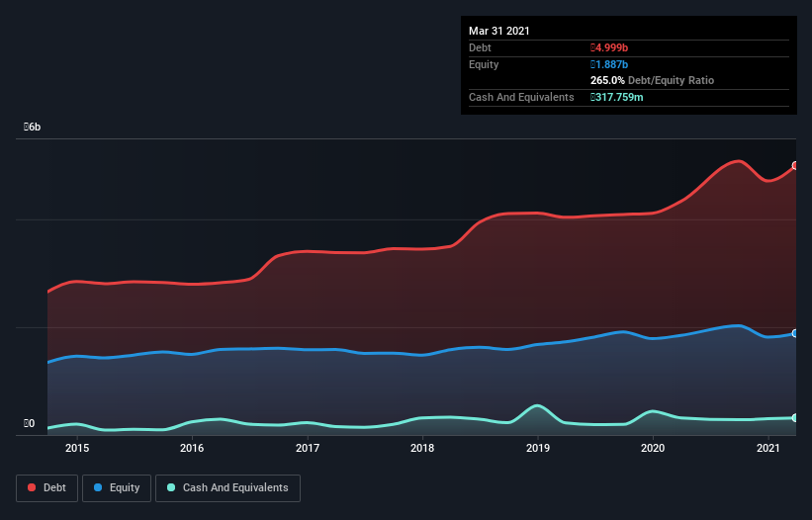Click the 0 y-axis label
The width and height of the screenshot is (812, 520).
tap(29, 423)
